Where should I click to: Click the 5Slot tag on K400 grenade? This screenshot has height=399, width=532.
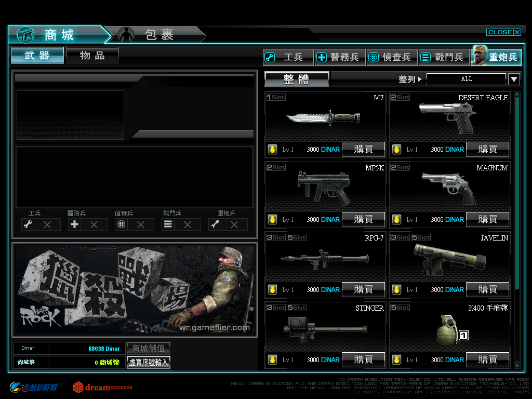(400, 308)
